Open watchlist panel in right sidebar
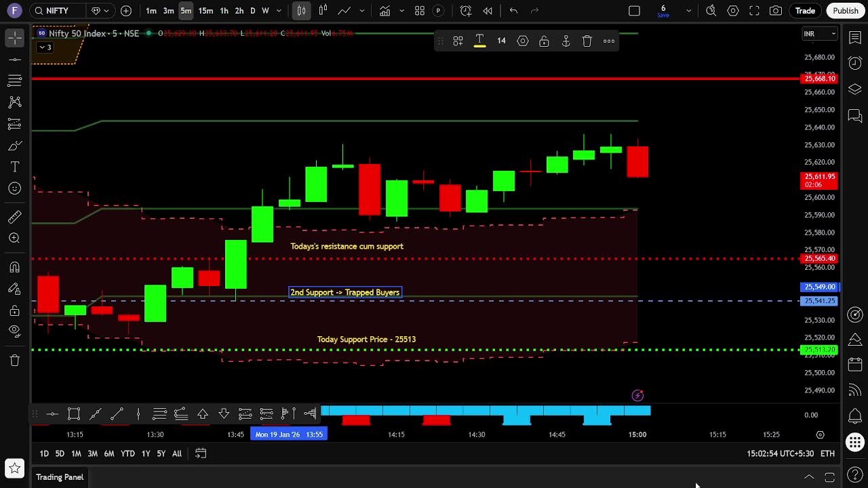 coord(855,37)
